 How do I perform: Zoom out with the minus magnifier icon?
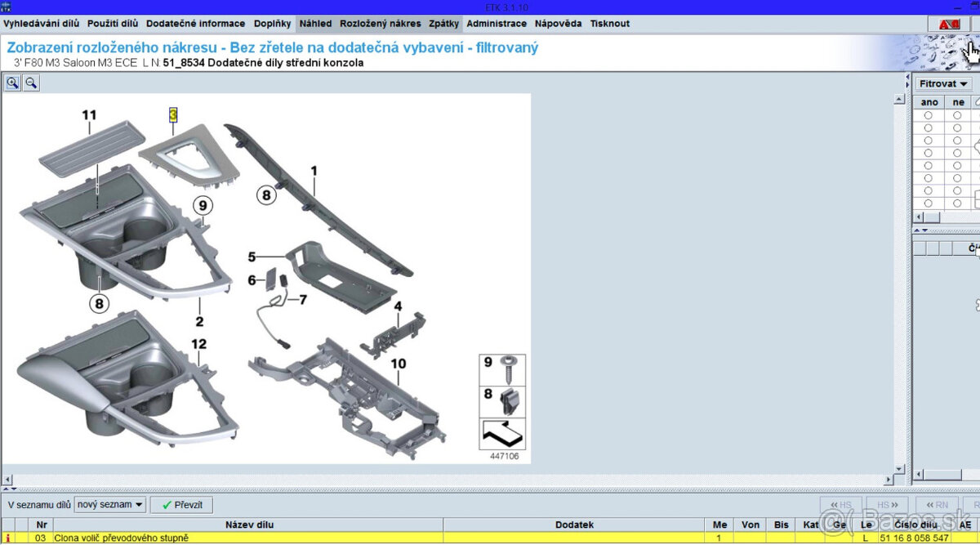31,83
